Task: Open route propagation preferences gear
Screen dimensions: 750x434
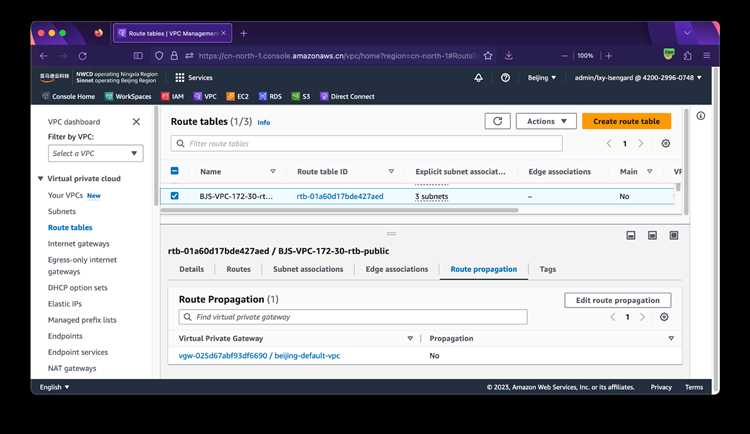Action: tap(664, 317)
